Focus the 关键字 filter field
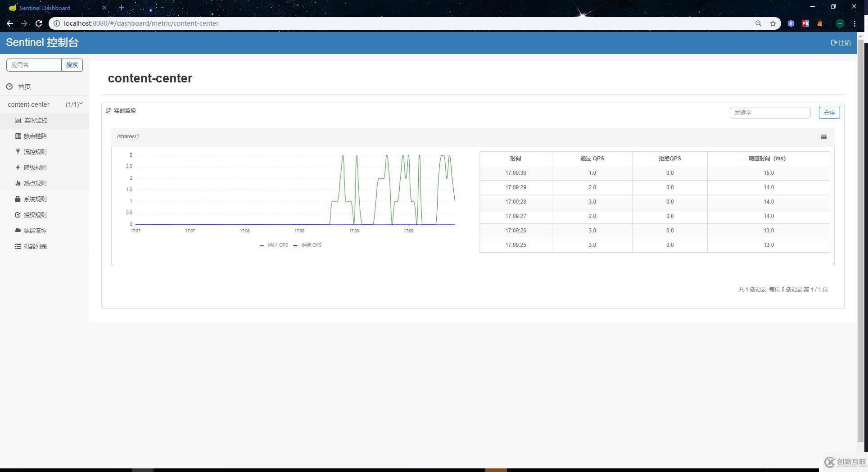 click(x=770, y=113)
